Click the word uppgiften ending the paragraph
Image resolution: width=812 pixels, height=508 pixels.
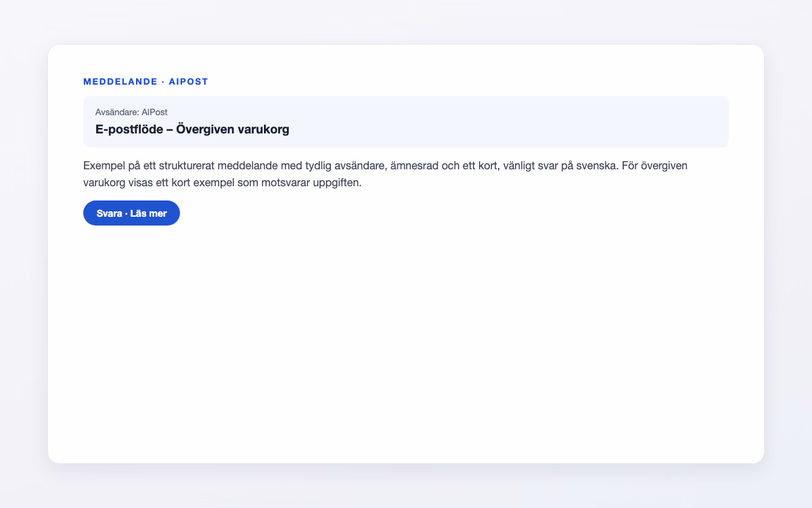tap(338, 183)
